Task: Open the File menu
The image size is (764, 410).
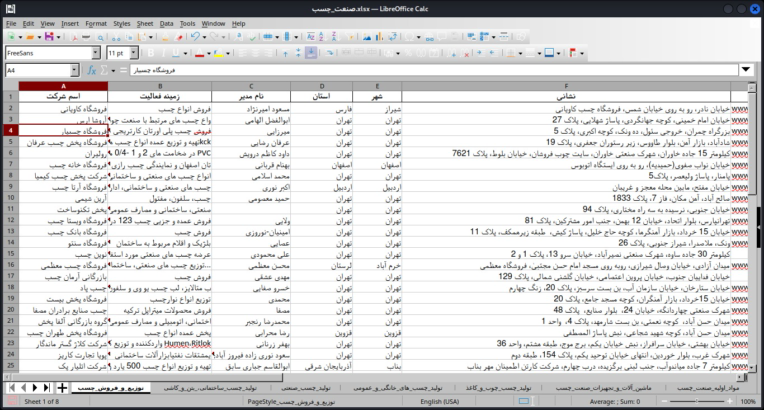Action: coord(11,23)
